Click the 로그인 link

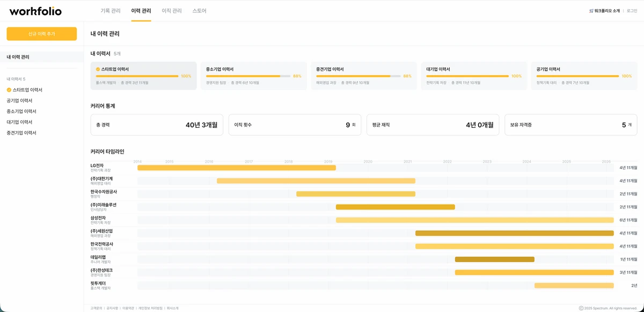632,11
